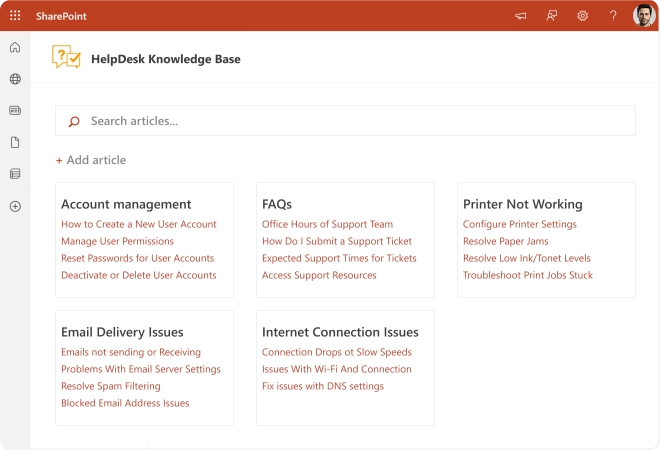Open the Resolve Paper Jams article

505,241
